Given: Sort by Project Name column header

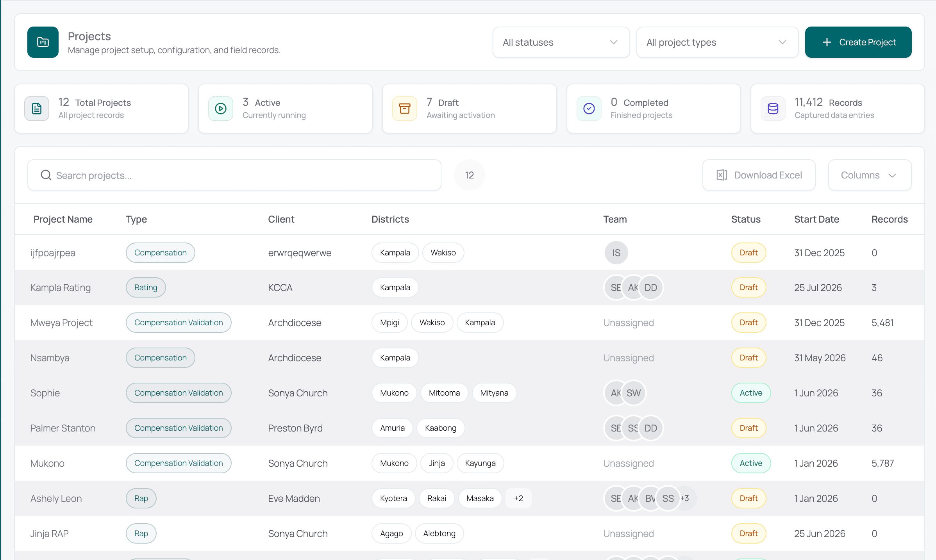Looking at the screenshot, I should pyautogui.click(x=63, y=219).
